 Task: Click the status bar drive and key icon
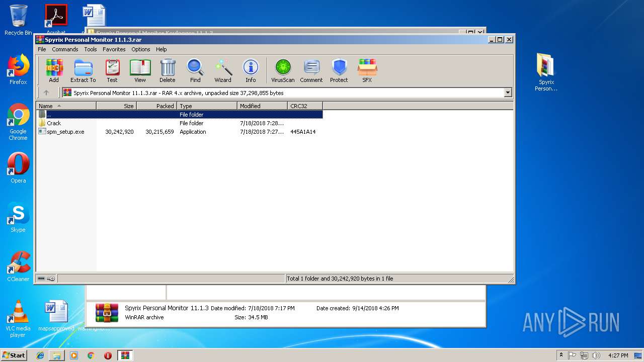point(46,279)
